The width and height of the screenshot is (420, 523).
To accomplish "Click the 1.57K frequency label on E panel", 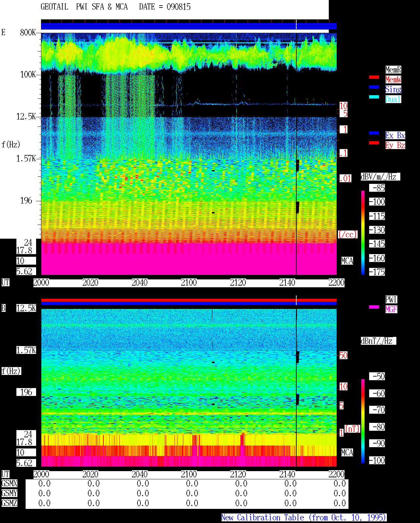I will pos(26,159).
